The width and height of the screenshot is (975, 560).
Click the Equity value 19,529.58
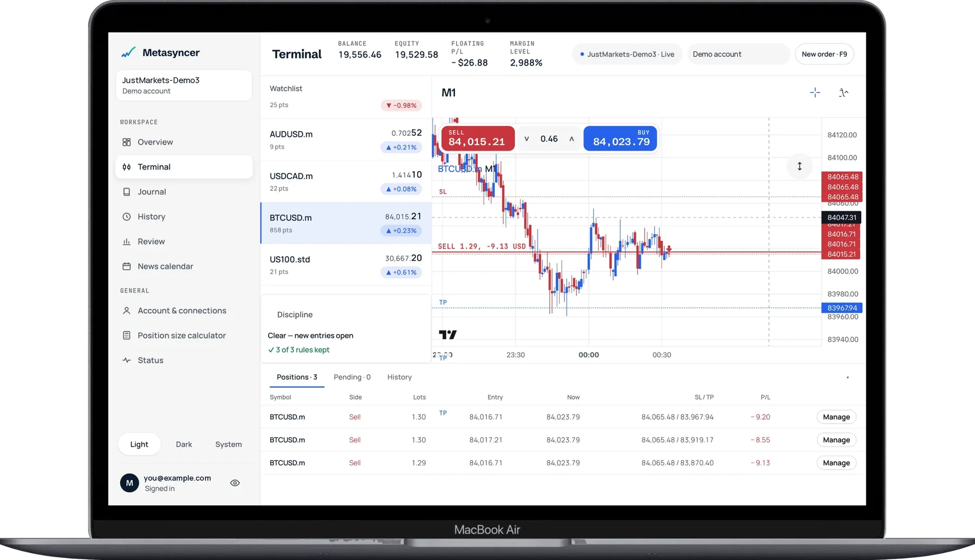(x=417, y=55)
